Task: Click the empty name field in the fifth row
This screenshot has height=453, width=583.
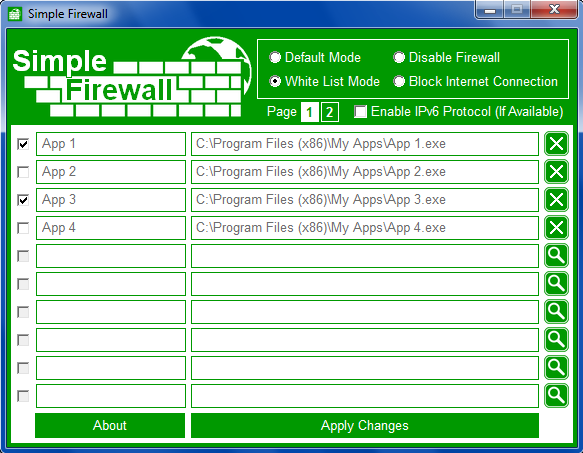Action: click(111, 256)
